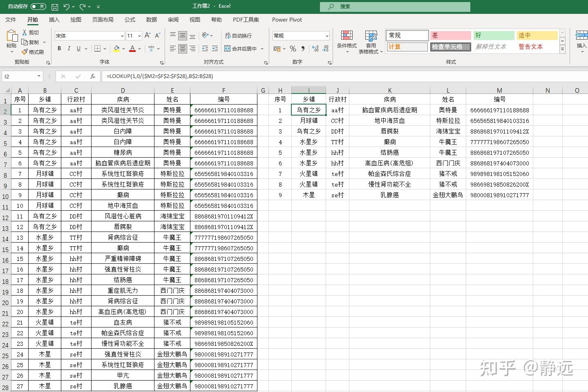
Task: Apply the 差 (Bad) cell style
Action: [450, 36]
